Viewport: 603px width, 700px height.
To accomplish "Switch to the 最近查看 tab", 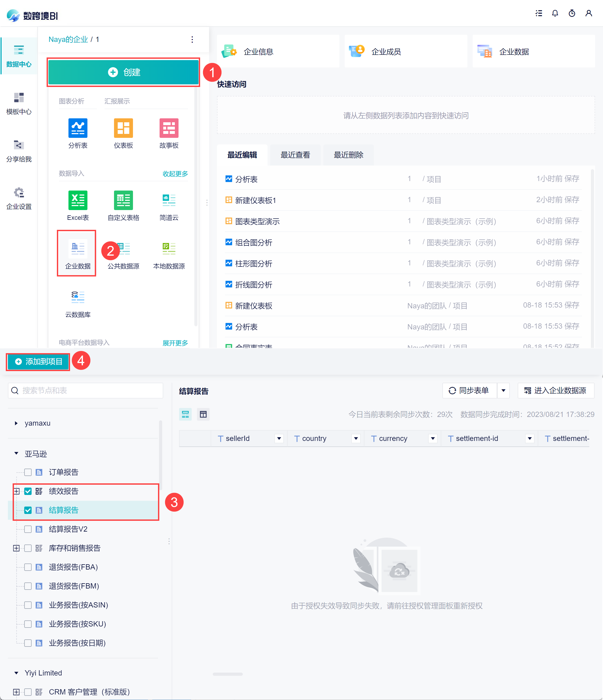I will 295,155.
